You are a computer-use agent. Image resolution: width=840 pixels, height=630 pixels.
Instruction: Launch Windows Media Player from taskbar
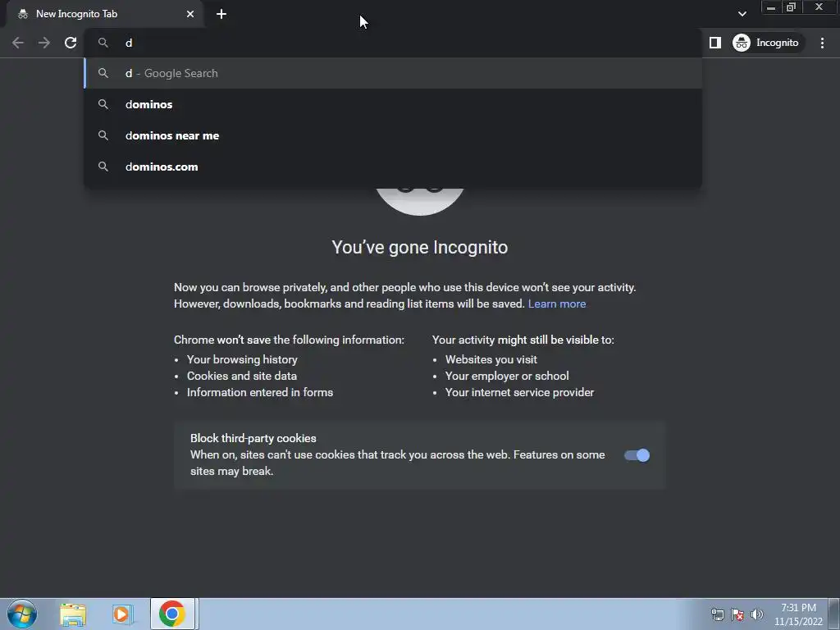click(x=122, y=614)
